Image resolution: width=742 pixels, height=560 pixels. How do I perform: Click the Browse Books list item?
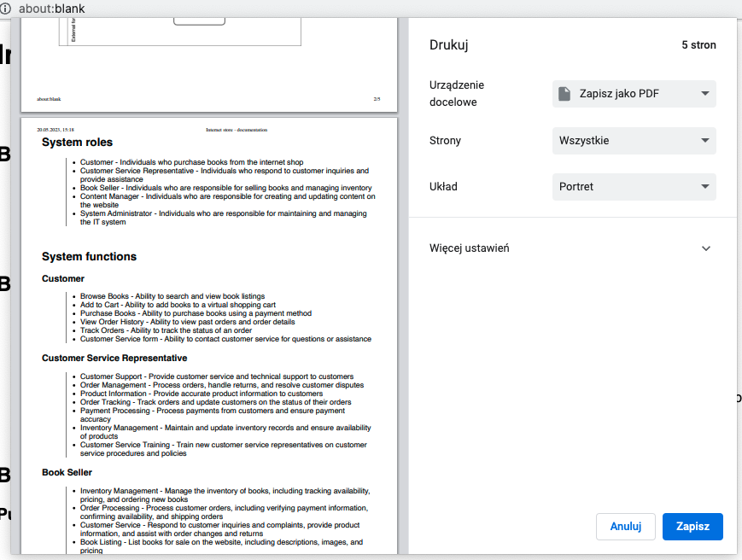pyautogui.click(x=172, y=296)
